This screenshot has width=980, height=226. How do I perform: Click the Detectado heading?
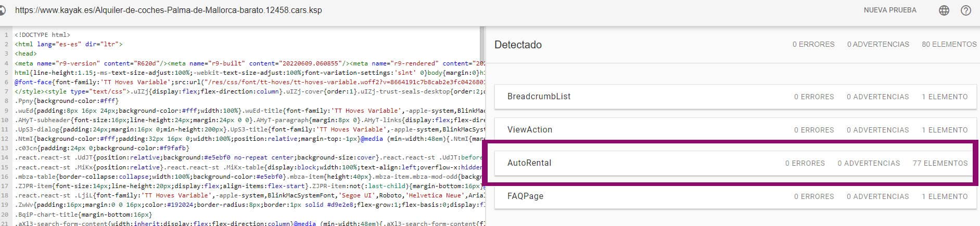(x=518, y=45)
